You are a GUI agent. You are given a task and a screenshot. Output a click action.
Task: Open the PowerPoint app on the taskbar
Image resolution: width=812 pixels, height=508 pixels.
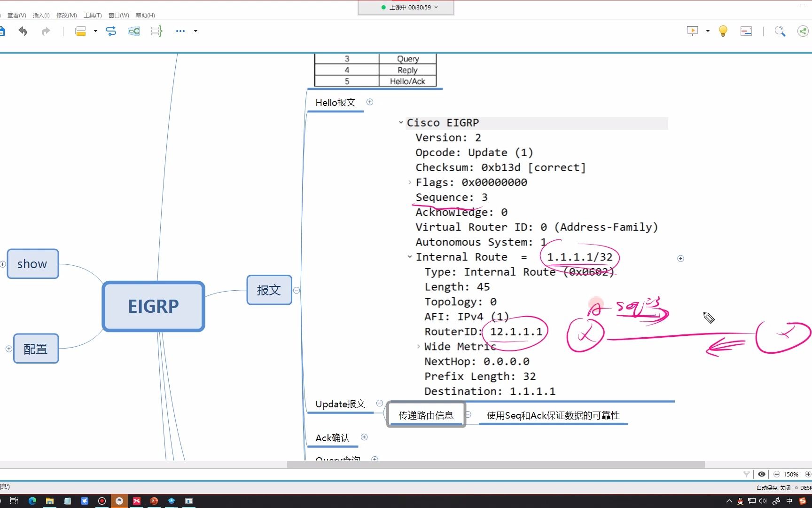(154, 501)
